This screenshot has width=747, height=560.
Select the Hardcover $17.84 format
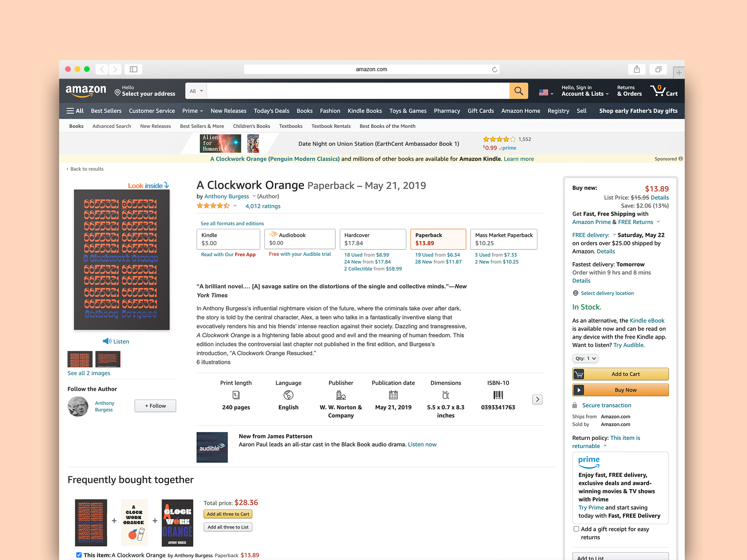tap(373, 239)
